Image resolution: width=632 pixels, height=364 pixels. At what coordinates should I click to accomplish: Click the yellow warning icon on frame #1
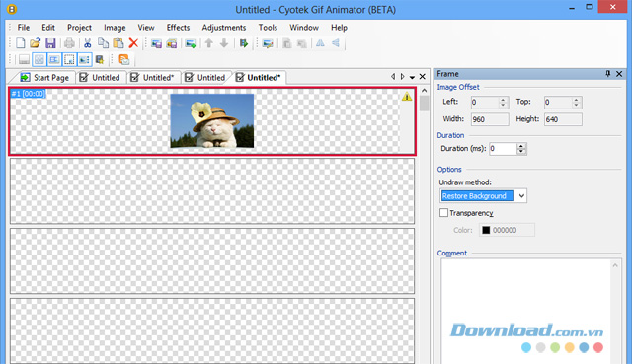[x=406, y=96]
